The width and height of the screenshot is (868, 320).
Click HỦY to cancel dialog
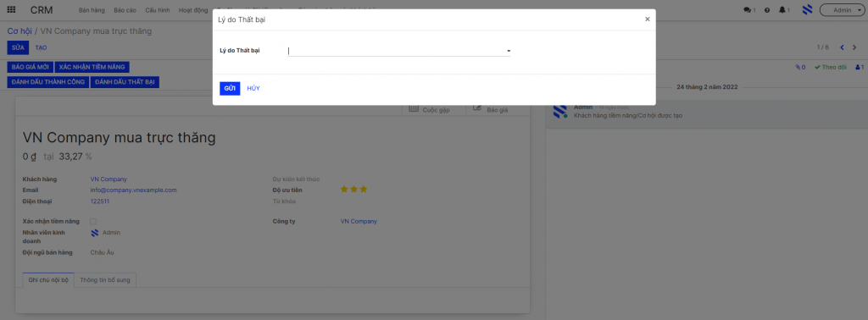point(253,88)
